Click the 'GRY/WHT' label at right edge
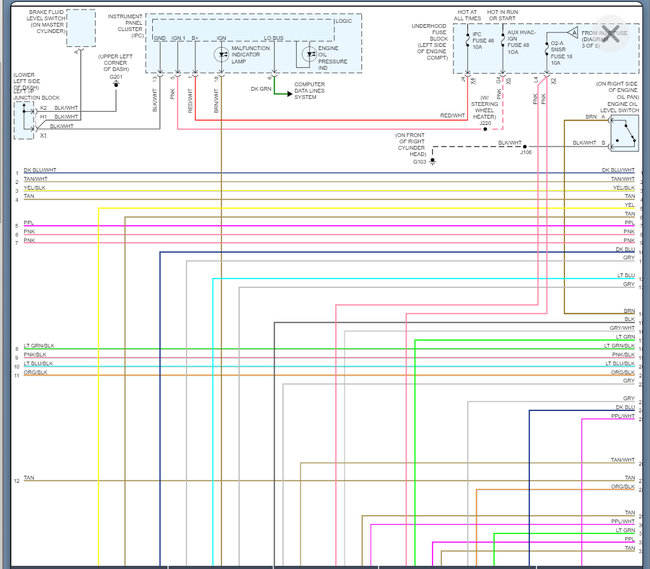The width and height of the screenshot is (650, 569). [x=622, y=328]
